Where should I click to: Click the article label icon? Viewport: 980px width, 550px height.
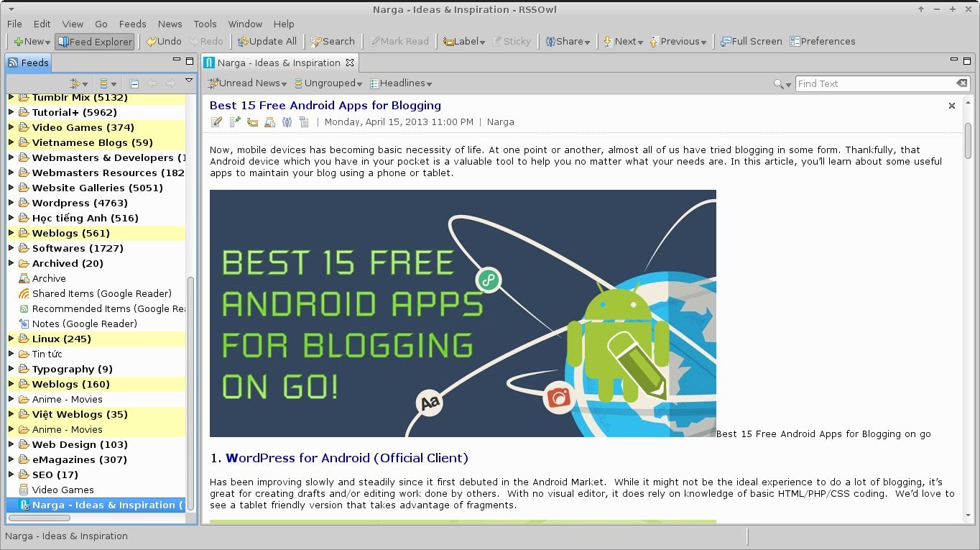click(x=252, y=122)
